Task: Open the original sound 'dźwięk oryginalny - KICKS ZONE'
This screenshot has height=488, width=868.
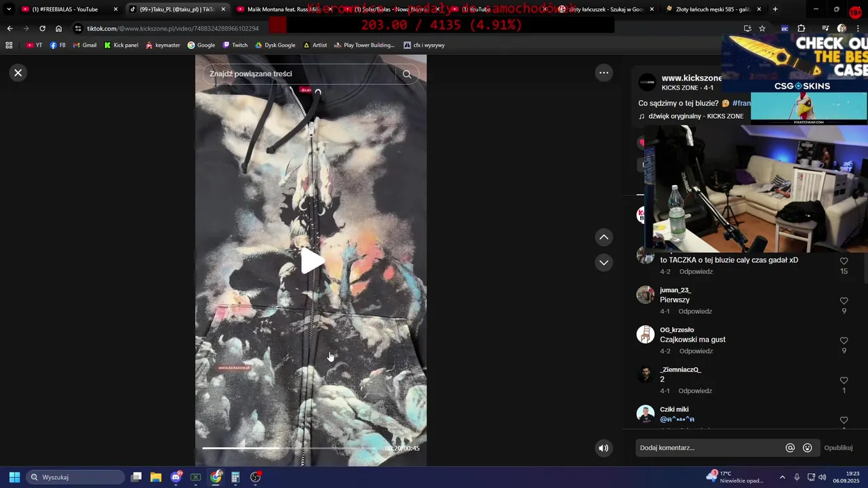Action: click(696, 117)
